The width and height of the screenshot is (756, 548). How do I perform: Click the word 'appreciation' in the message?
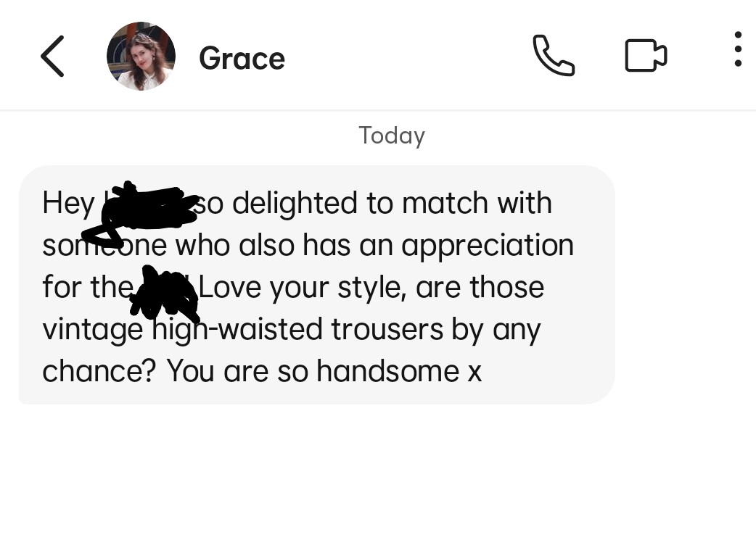488,246
